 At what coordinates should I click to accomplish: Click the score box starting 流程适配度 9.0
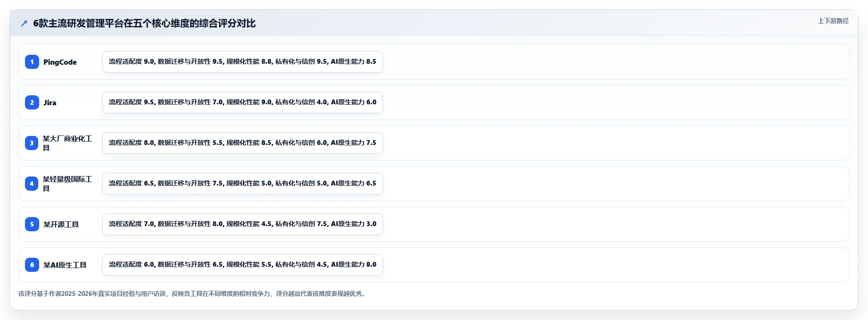[242, 62]
